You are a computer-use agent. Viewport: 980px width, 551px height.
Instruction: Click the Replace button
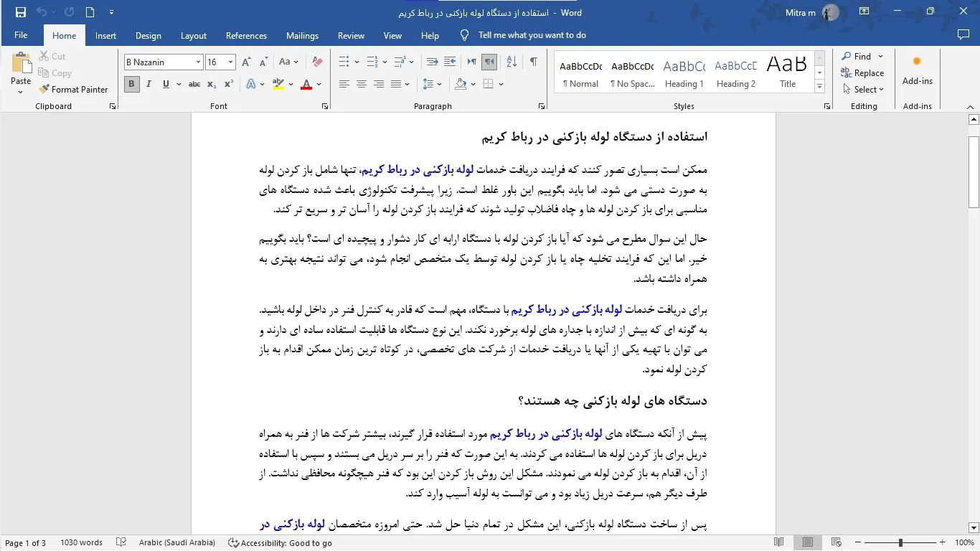coord(862,73)
